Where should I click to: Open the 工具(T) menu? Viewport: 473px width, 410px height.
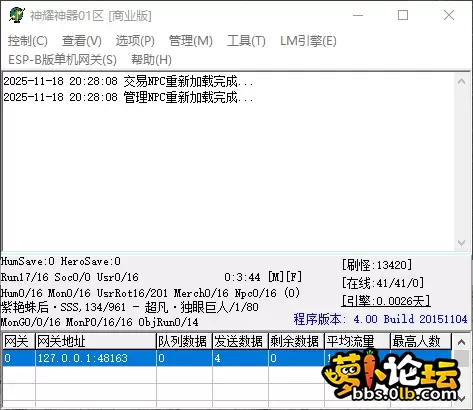[x=246, y=41]
